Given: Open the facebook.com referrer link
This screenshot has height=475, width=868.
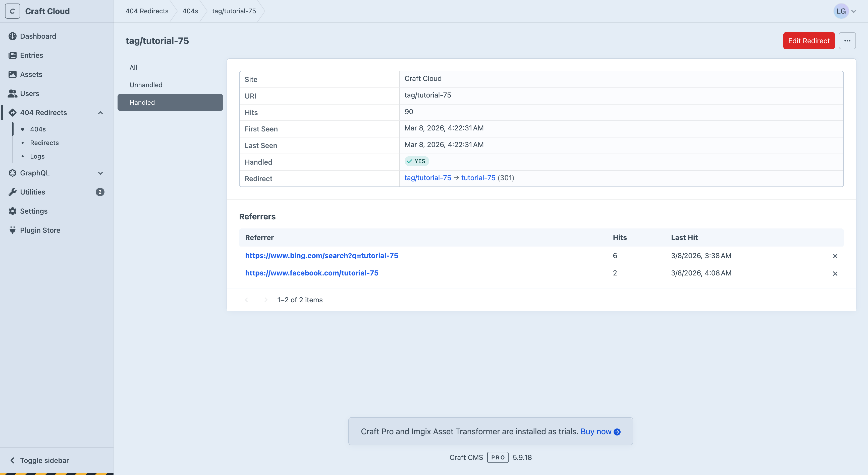Looking at the screenshot, I should tap(312, 273).
